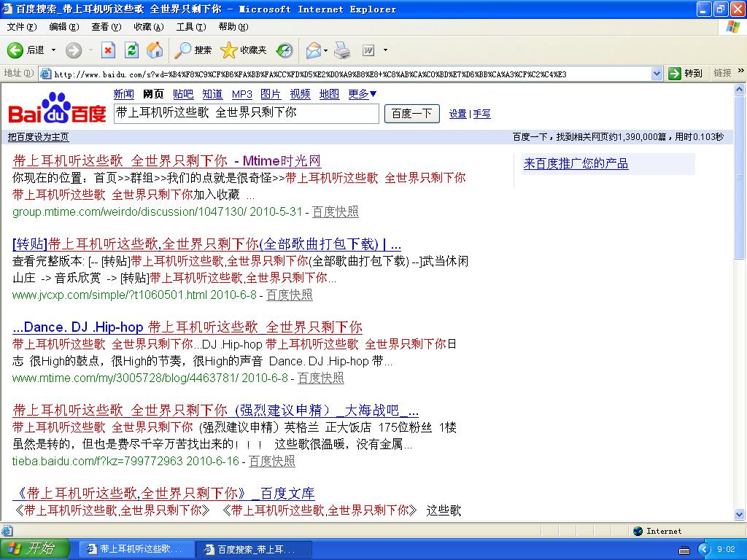Click in the Baidu search input box
Screen dimensions: 747x560
click(x=247, y=114)
